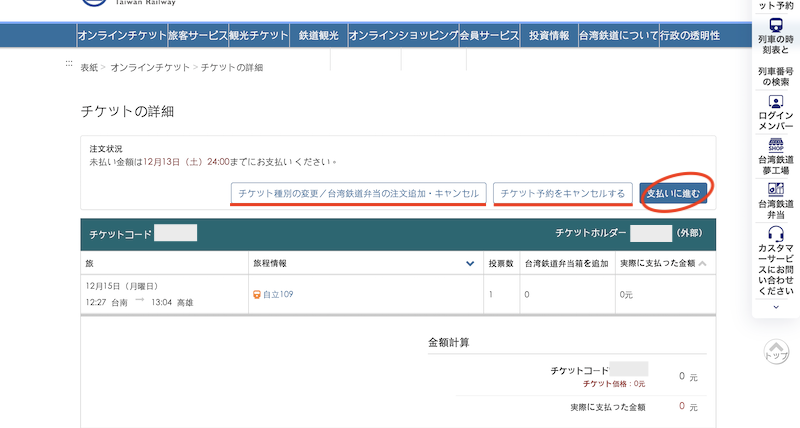Click the オンラインチケット breadcrumb link
The image size is (800, 428).
click(150, 67)
